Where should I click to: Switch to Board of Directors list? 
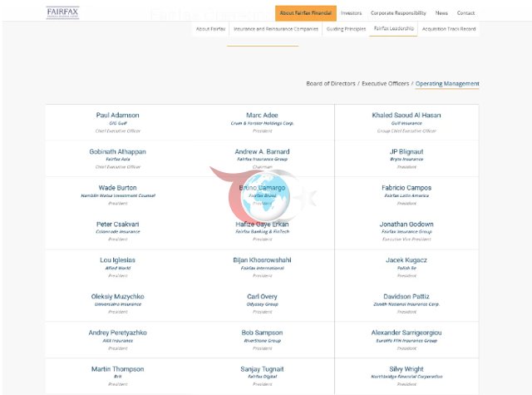point(331,83)
